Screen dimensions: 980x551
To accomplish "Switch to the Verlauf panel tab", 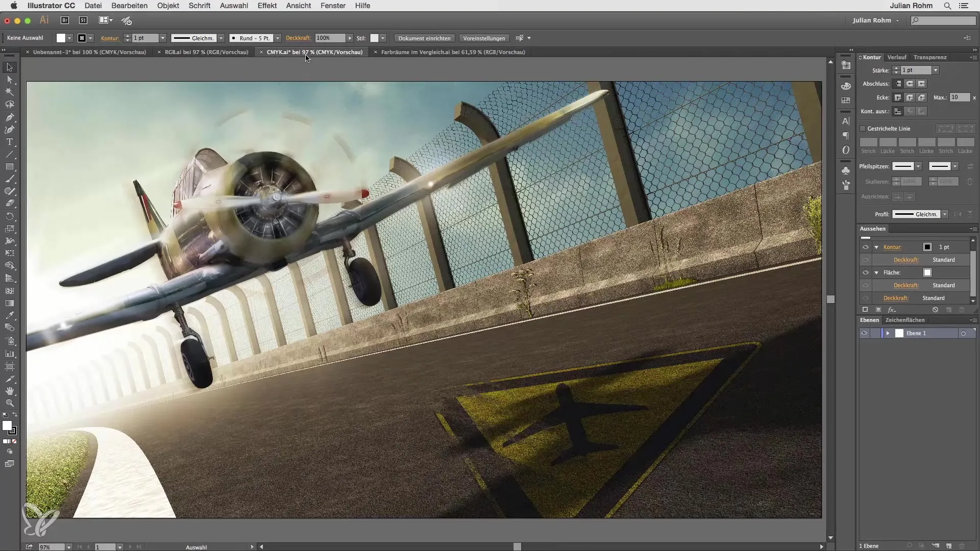I will coord(897,57).
